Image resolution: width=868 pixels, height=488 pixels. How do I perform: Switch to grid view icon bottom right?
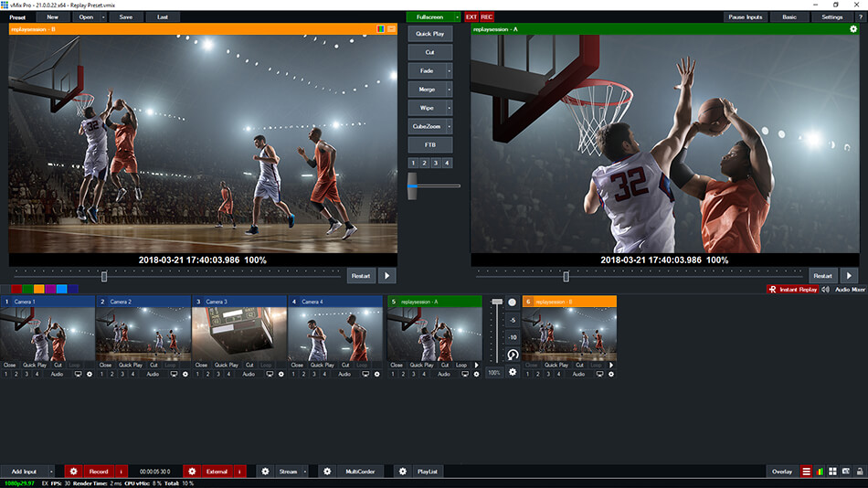(x=832, y=472)
